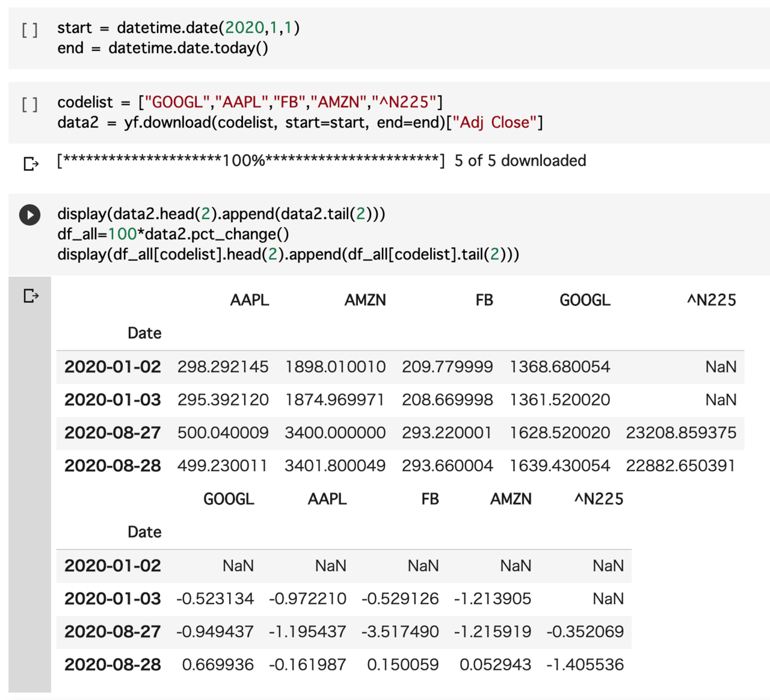This screenshot has width=770, height=700.
Task: Click percent change value -0.352069
Action: click(585, 632)
